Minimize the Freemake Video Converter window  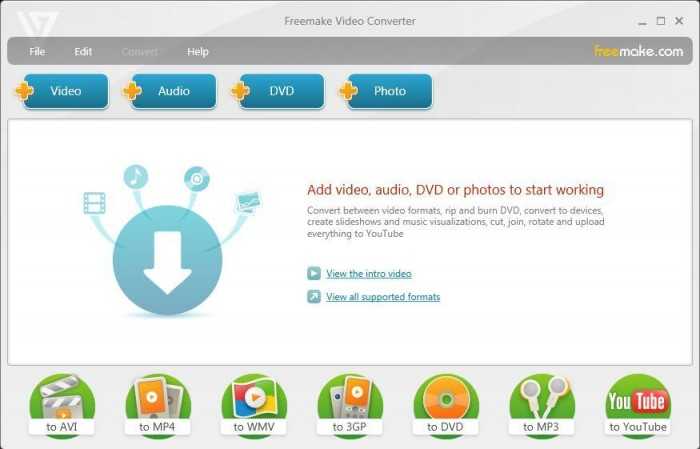642,22
